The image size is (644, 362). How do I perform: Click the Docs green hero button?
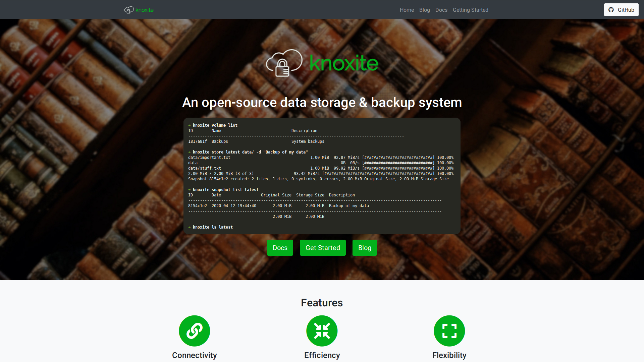(280, 247)
